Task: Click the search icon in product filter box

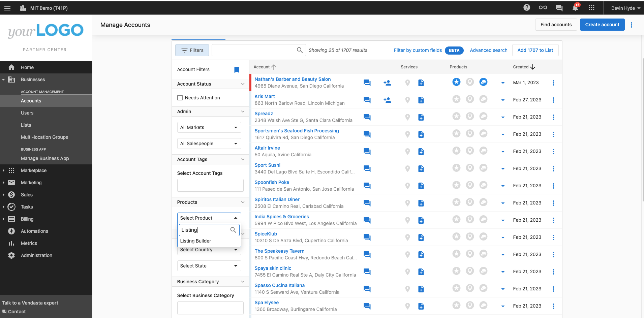Action: [233, 230]
